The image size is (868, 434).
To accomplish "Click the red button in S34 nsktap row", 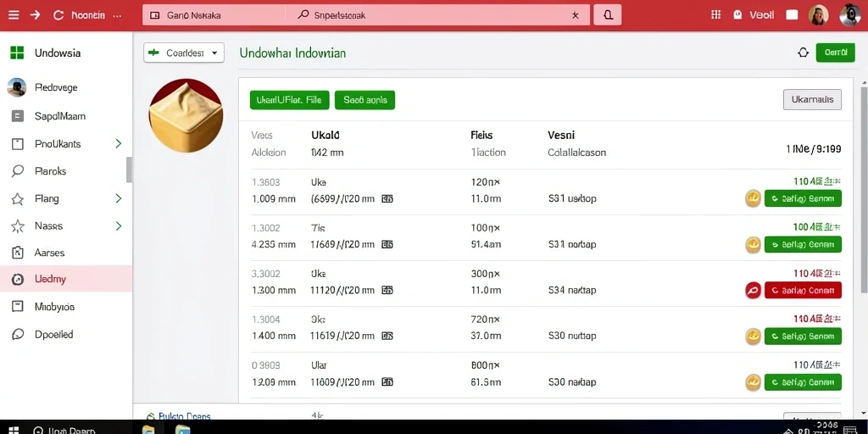I will point(803,290).
